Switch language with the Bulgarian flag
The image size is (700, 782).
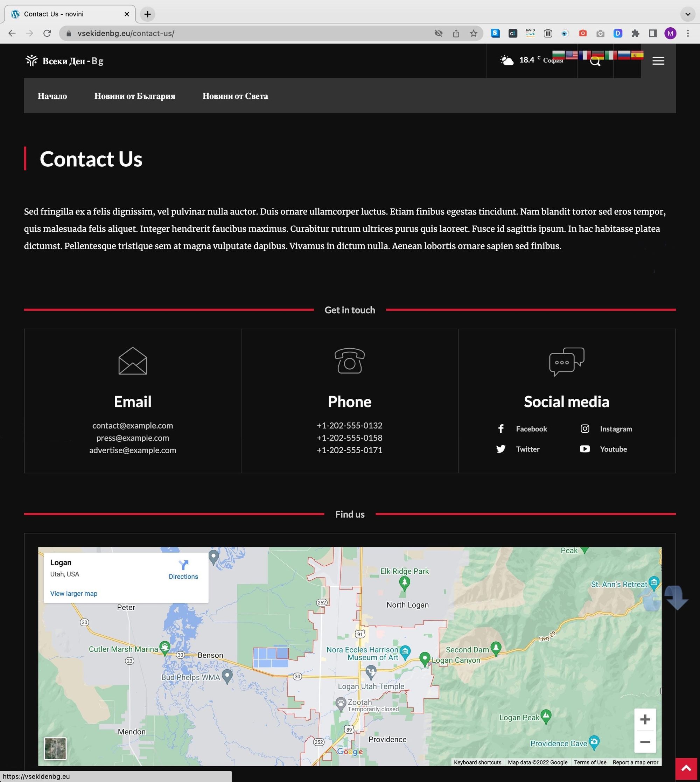[559, 55]
